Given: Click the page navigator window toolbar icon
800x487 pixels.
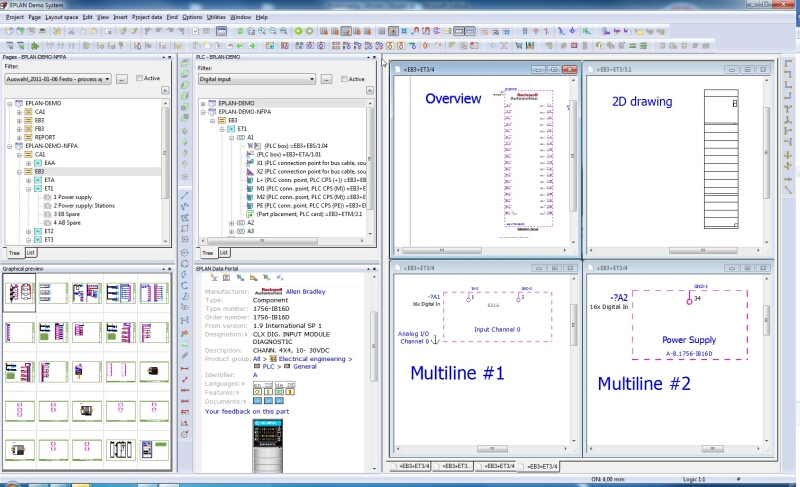Looking at the screenshot, I should [x=221, y=32].
